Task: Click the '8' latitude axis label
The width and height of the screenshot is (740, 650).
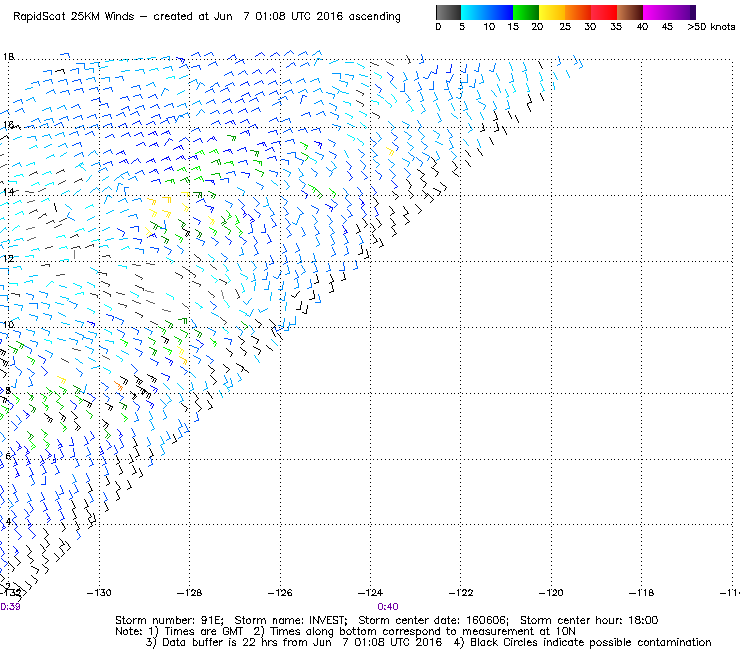Action: 8,390
